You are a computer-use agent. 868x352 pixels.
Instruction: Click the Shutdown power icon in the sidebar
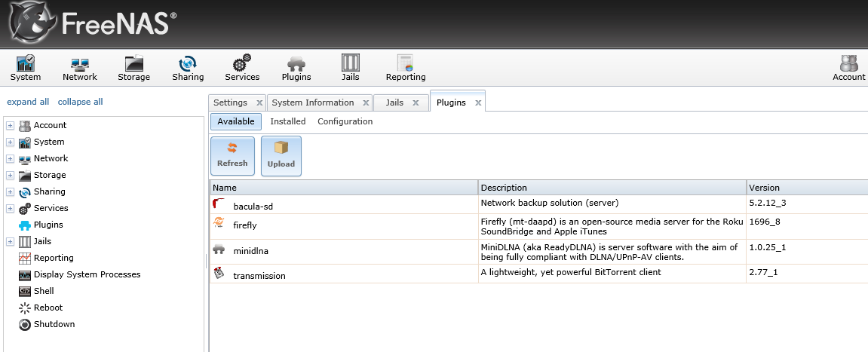pyautogui.click(x=25, y=324)
